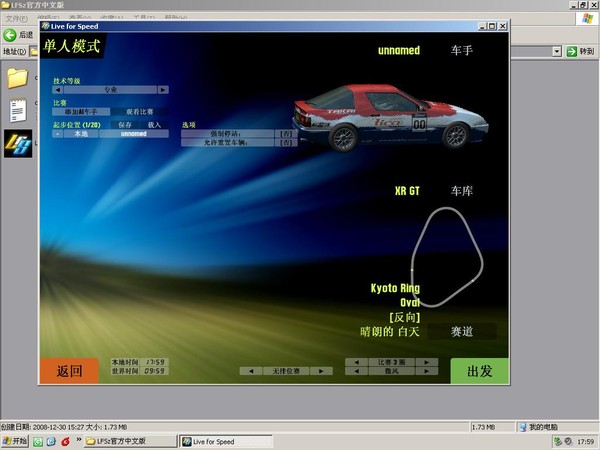Image resolution: width=600 pixels, height=450 pixels.
Task: Select next skill level next to 专业
Action: [163, 90]
